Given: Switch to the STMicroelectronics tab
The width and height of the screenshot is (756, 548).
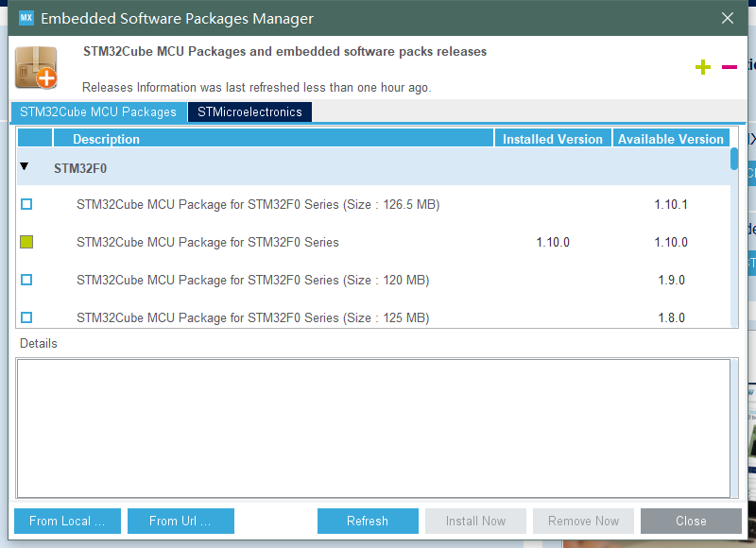Looking at the screenshot, I should click(x=249, y=111).
